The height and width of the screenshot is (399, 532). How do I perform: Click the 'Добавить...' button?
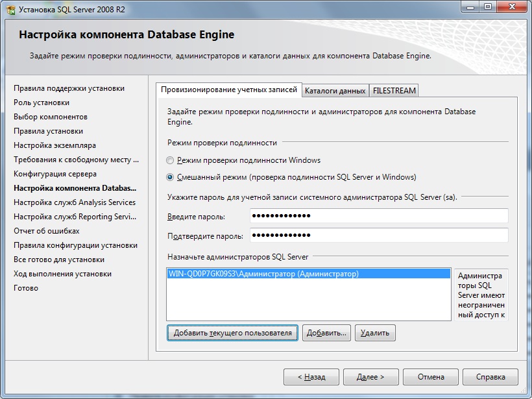(x=326, y=333)
